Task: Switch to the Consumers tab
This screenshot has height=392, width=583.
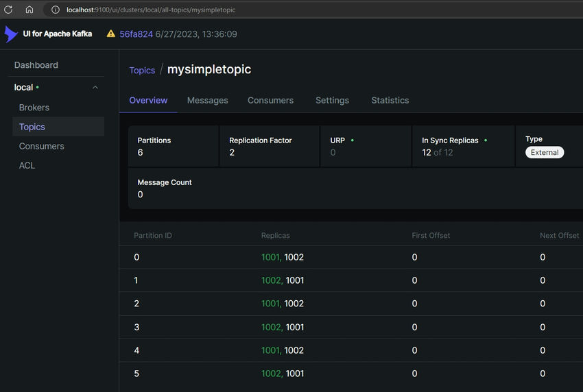Action: click(270, 100)
